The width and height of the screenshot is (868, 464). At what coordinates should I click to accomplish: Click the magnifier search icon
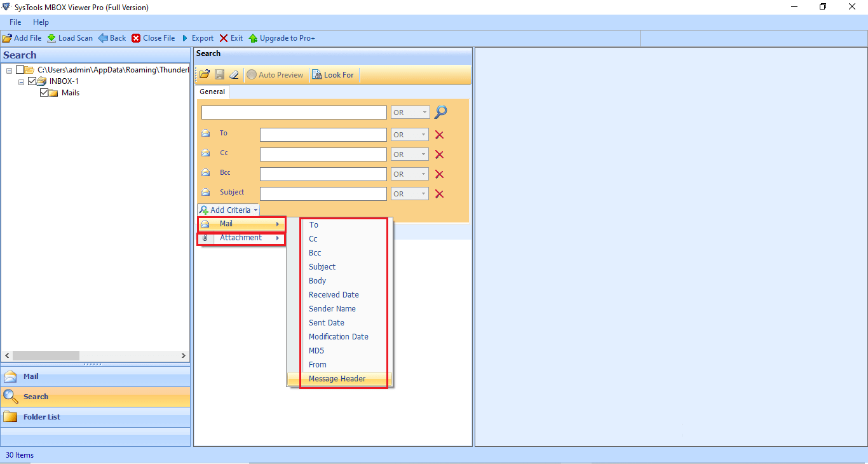440,113
